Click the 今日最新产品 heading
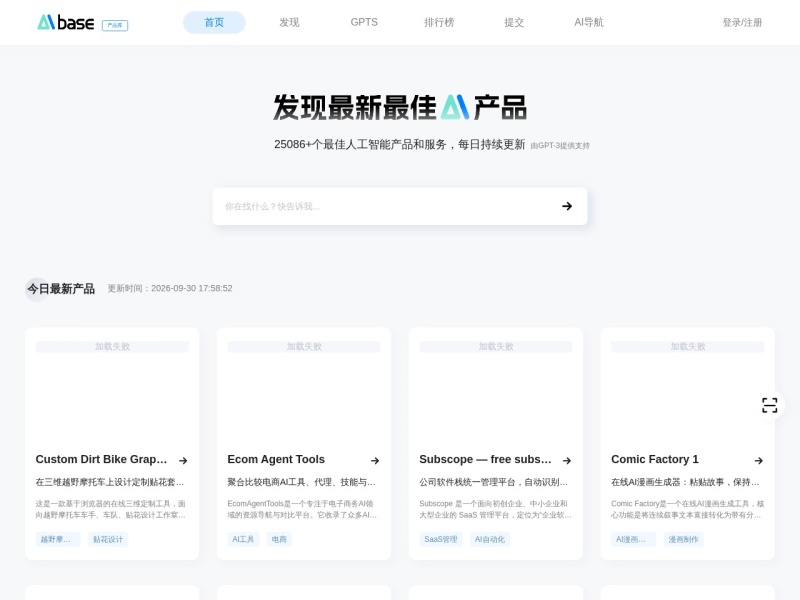Image resolution: width=800 pixels, height=600 pixels. [61, 289]
